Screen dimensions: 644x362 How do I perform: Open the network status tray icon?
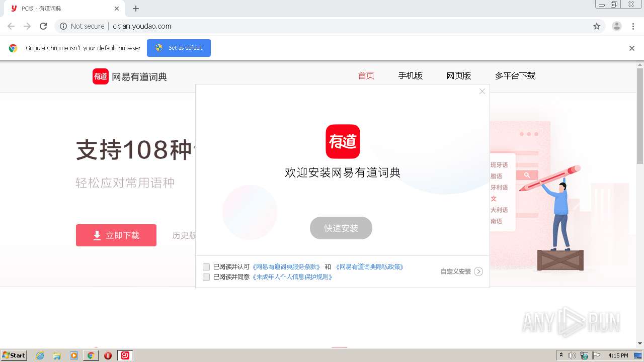point(584,355)
